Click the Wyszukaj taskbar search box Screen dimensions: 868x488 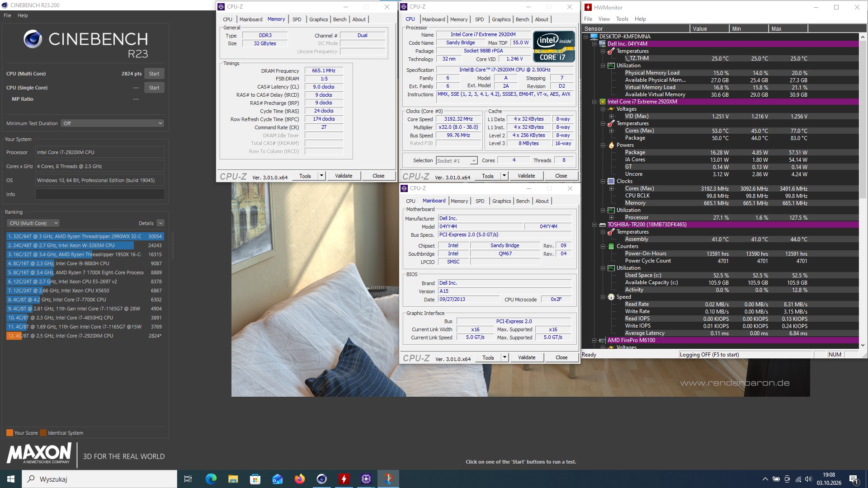99,479
